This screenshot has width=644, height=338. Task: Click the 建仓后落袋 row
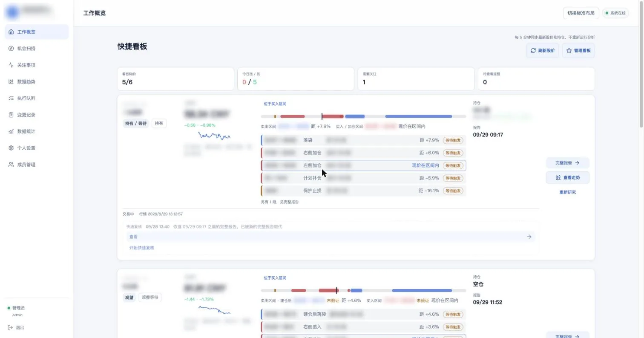[x=363, y=315]
